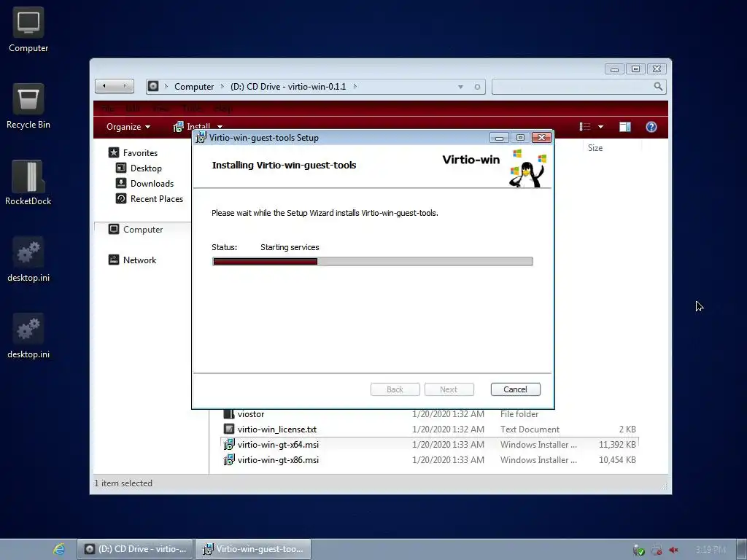Go forward with Explorer forward arrow
This screenshot has width=747, height=560.
click(x=125, y=86)
